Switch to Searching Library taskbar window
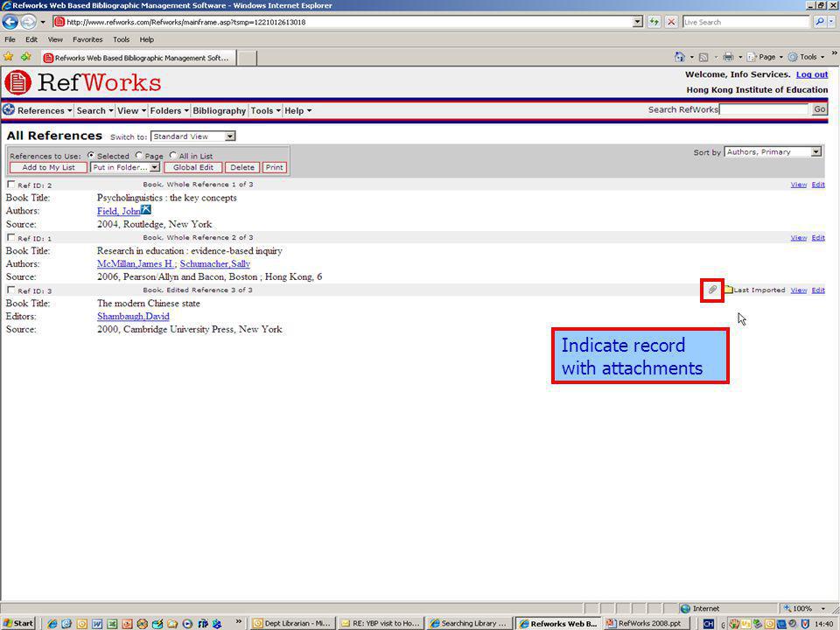Screen dimensions: 840x630 pyautogui.click(x=469, y=624)
